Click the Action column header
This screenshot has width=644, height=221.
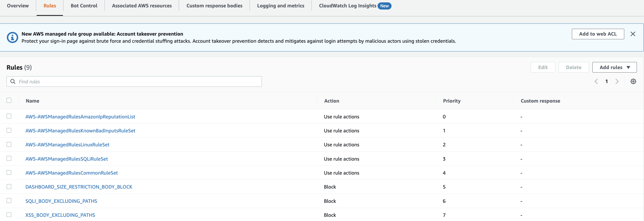coord(332,101)
